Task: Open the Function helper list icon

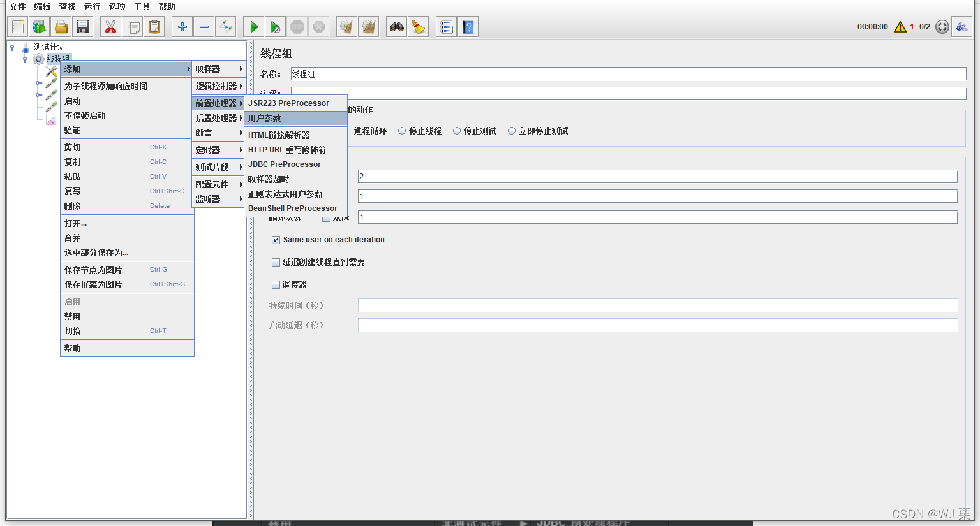Action: (447, 27)
